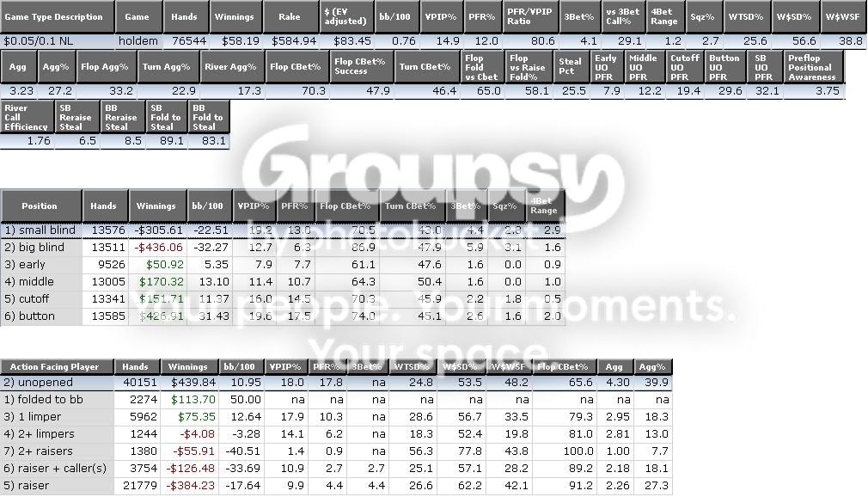The width and height of the screenshot is (868, 497).
Task: Click middle position winnings $170.32
Action: [162, 281]
